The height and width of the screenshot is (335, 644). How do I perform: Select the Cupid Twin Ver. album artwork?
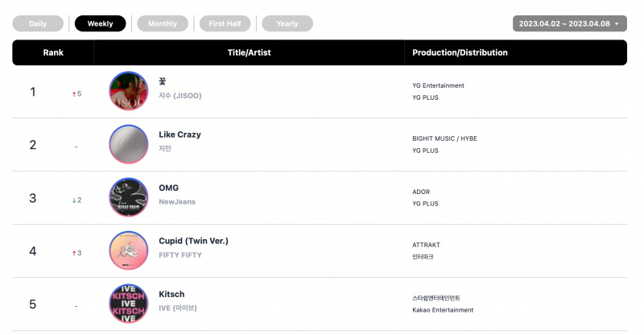[x=129, y=250]
